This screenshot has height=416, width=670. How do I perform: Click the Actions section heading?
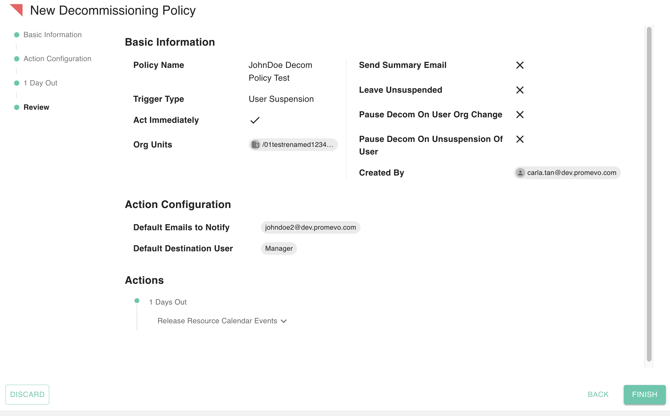click(144, 280)
